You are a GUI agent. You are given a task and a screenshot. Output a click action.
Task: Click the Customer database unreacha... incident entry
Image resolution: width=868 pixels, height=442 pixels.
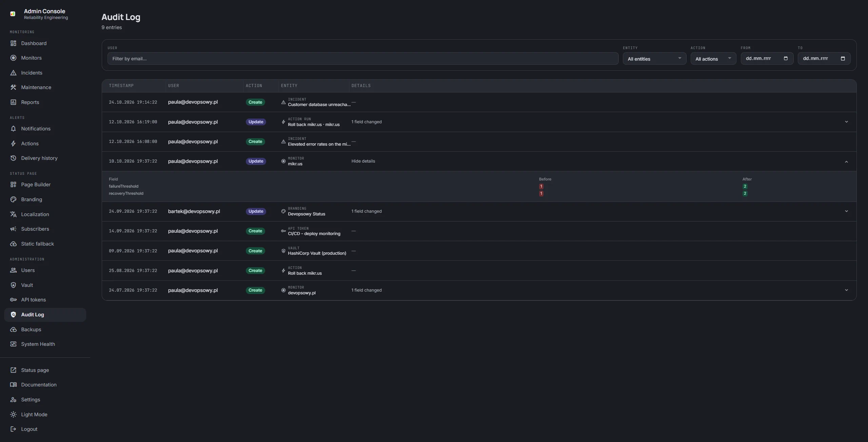click(x=319, y=105)
